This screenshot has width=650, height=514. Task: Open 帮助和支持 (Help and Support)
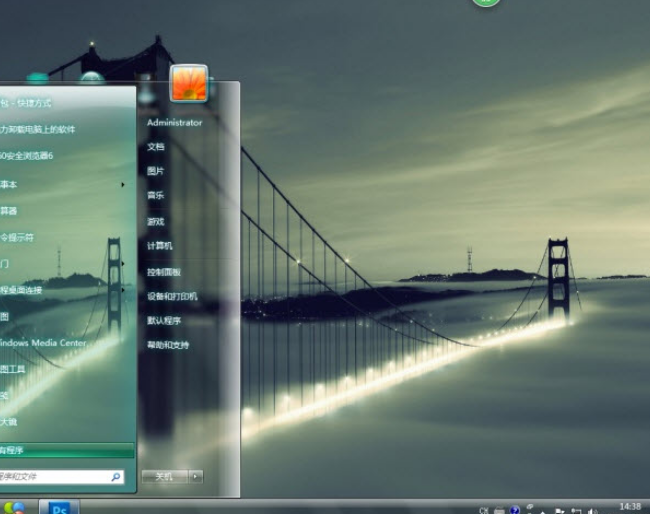tap(168, 345)
